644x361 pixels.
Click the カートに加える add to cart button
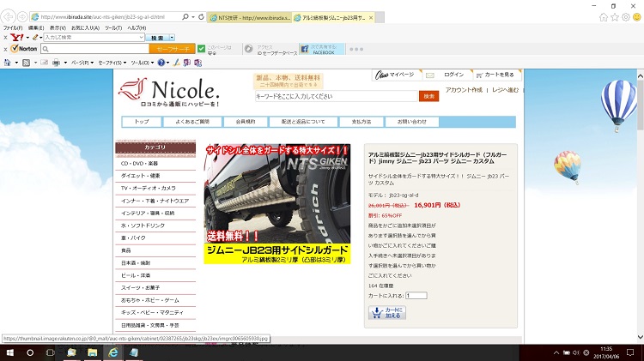pyautogui.click(x=386, y=313)
